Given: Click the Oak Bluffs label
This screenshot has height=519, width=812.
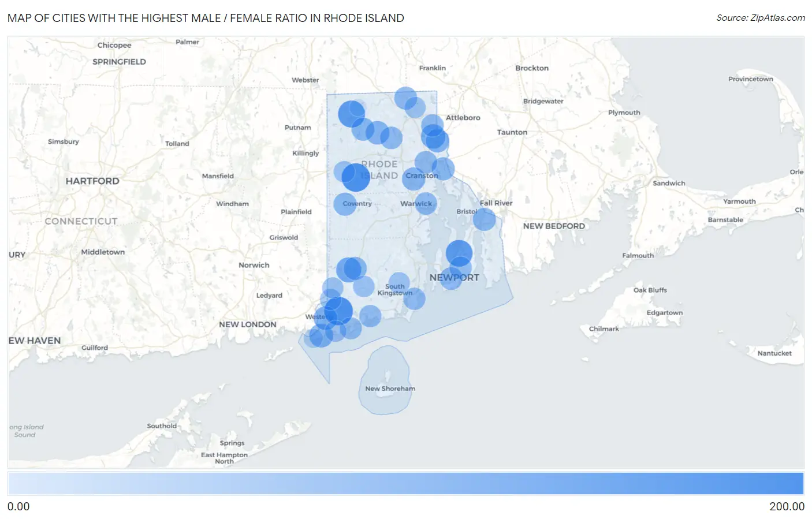Looking at the screenshot, I should coord(650,290).
